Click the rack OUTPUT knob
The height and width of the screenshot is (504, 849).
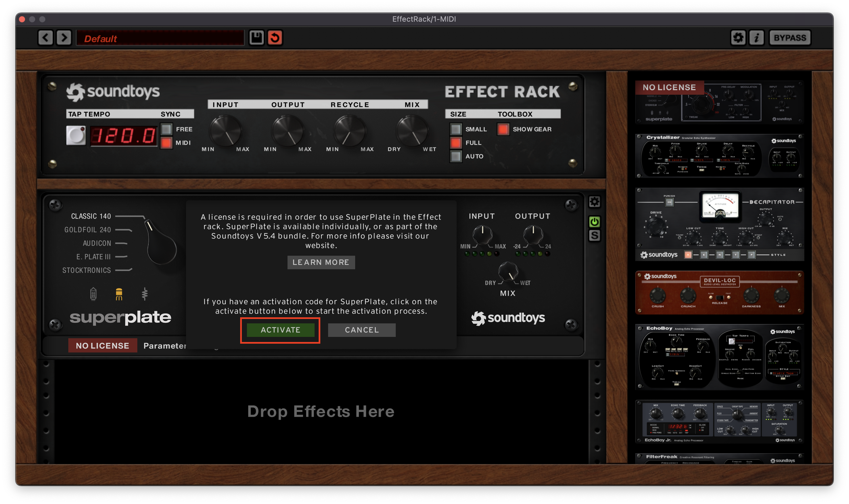pos(288,131)
